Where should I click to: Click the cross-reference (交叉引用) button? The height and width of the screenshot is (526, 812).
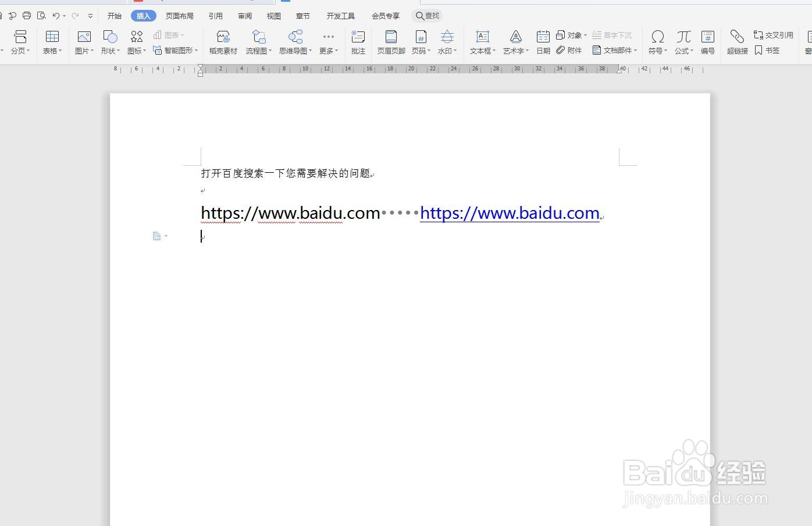(x=773, y=35)
